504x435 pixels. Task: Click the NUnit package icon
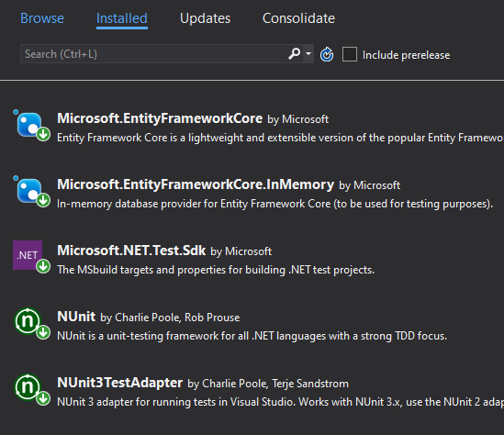point(28,321)
